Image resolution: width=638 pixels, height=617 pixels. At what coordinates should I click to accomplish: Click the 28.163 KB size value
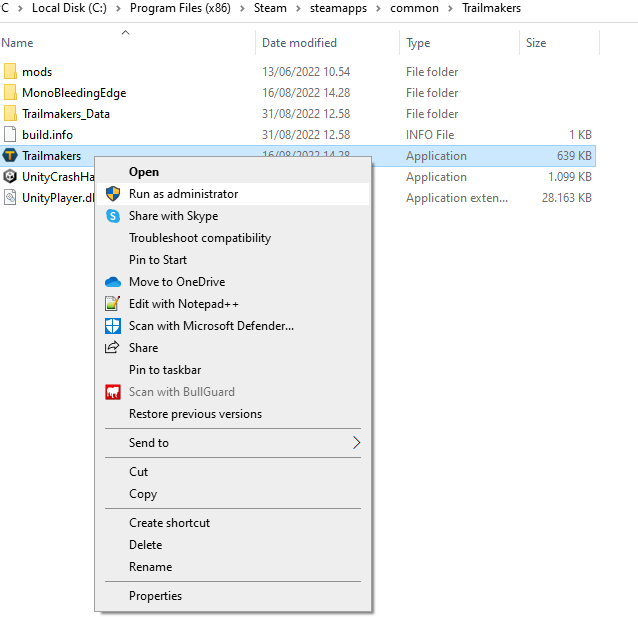[x=566, y=198]
